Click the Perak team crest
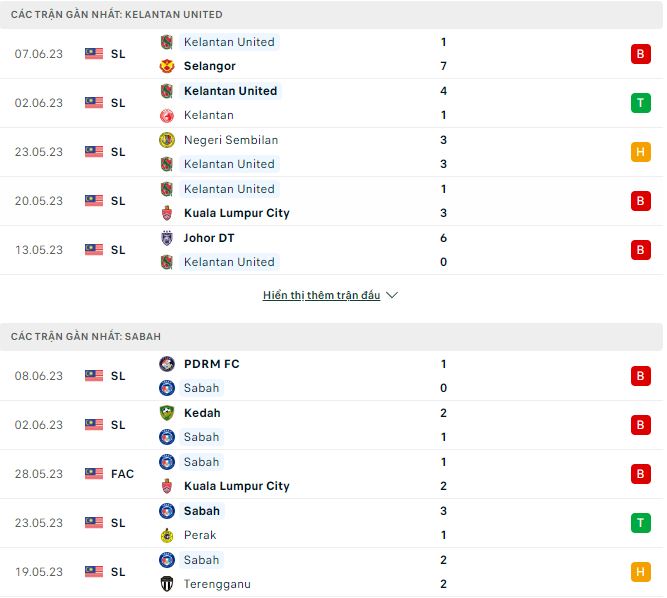This screenshot has height=598, width=667. pos(167,535)
